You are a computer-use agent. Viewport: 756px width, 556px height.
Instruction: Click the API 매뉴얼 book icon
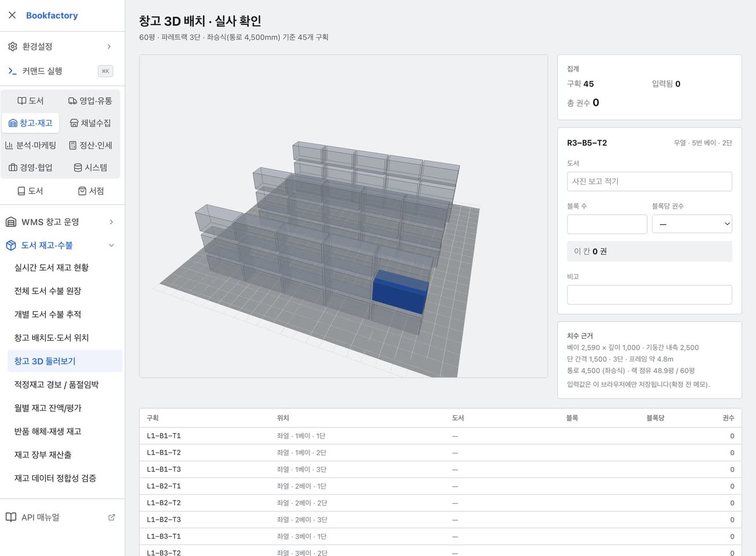coord(11,517)
